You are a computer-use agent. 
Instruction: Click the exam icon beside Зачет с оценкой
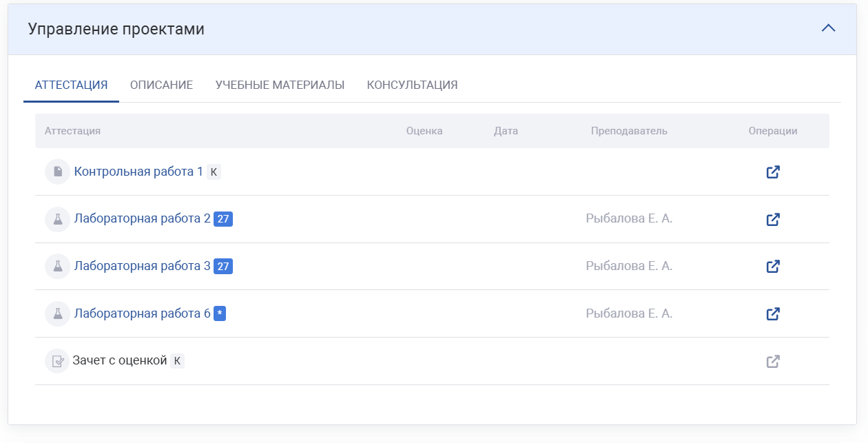57,361
